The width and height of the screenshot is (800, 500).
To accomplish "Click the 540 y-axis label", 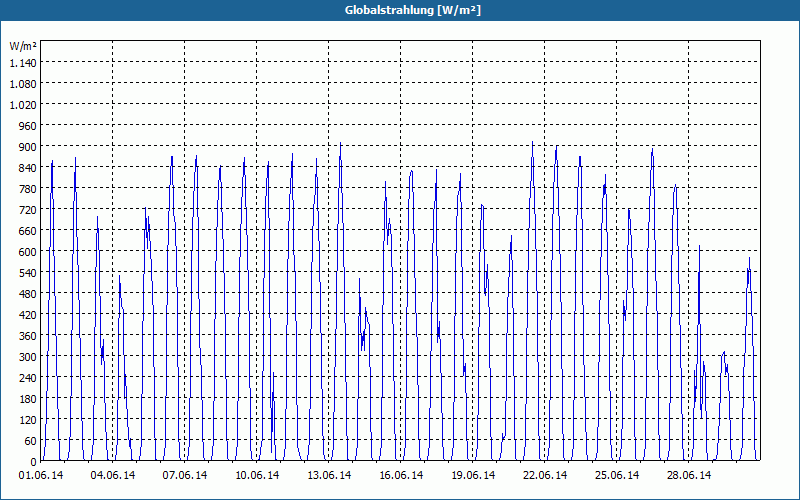I will point(28,273).
